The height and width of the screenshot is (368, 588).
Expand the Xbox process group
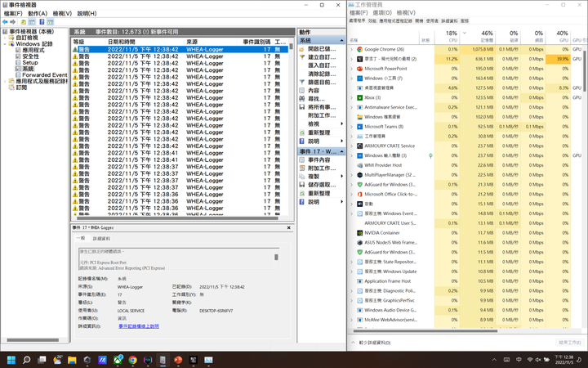[351, 97]
